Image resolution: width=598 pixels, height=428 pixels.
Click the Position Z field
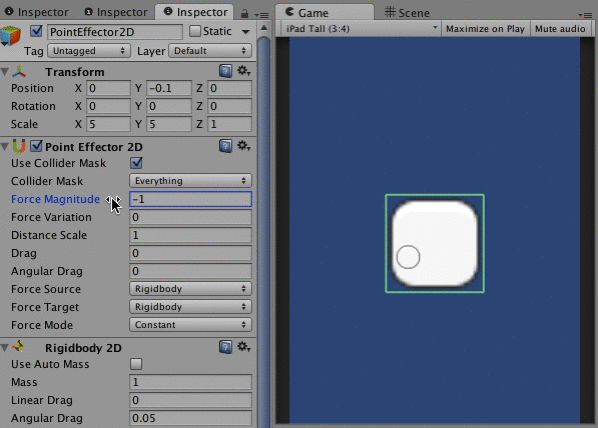(x=230, y=88)
